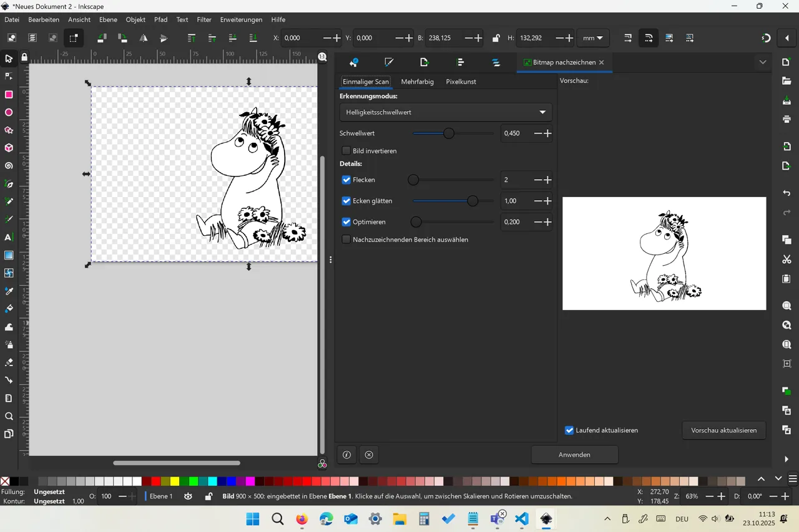Pick the Ellipse tool
The width and height of the screenshot is (799, 532).
click(9, 113)
